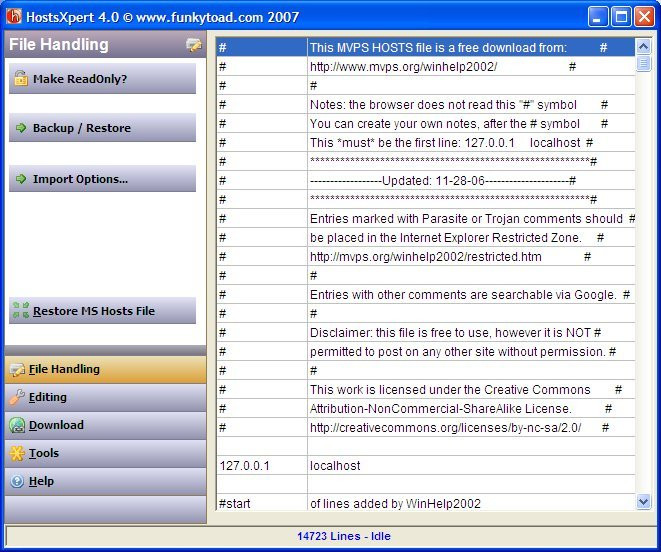661x552 pixels.
Task: Select row 'permitted to post on any other site'
Action: [426, 351]
